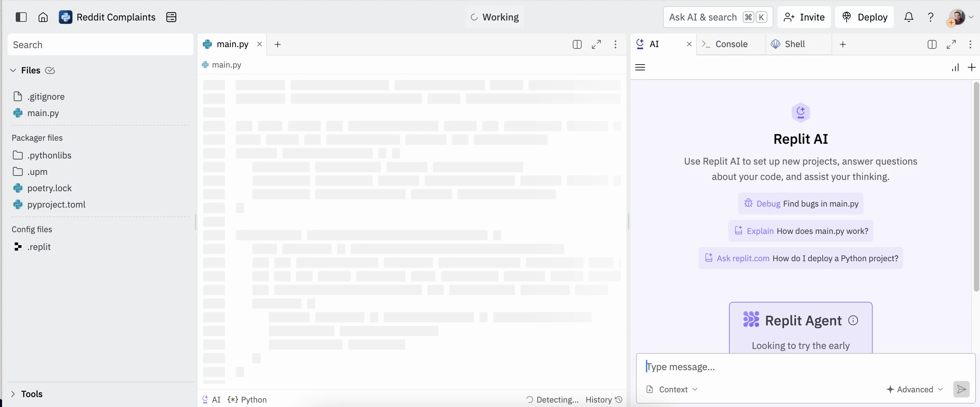Click the help question mark icon

[x=930, y=17]
